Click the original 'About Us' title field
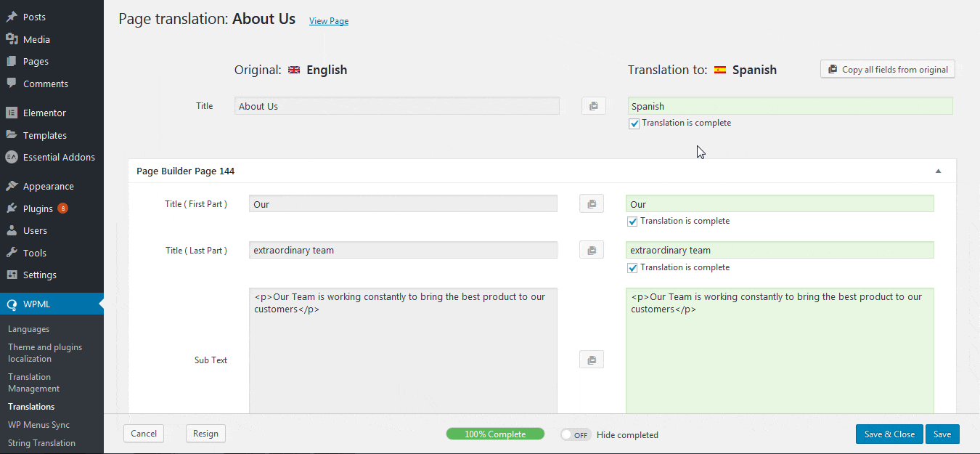Screen dimensions: 980x454 click(x=397, y=106)
